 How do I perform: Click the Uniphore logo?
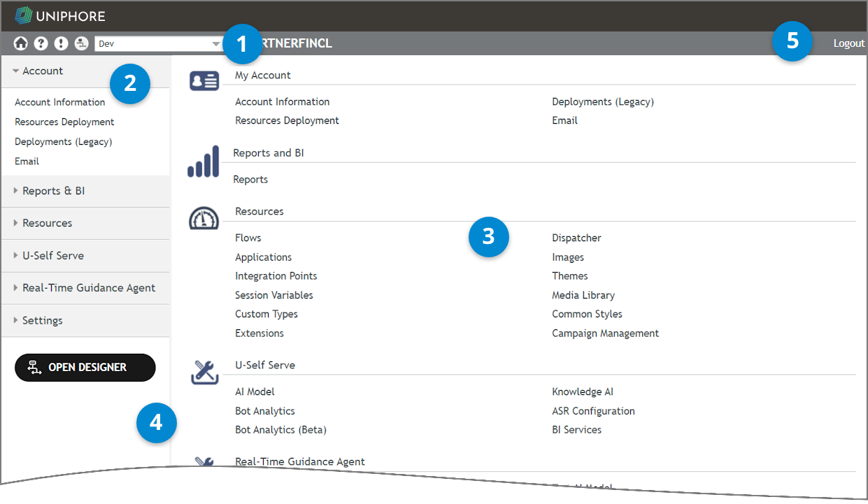click(x=60, y=15)
